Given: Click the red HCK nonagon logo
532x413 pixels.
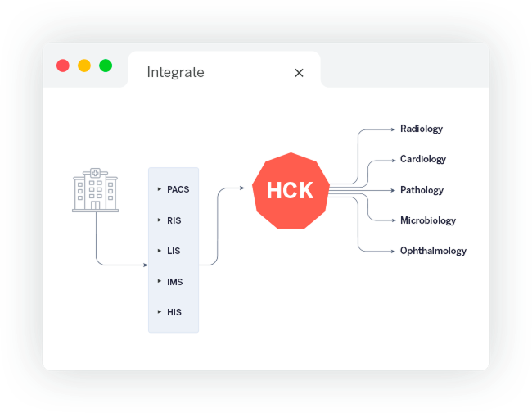Looking at the screenshot, I should pos(290,191).
